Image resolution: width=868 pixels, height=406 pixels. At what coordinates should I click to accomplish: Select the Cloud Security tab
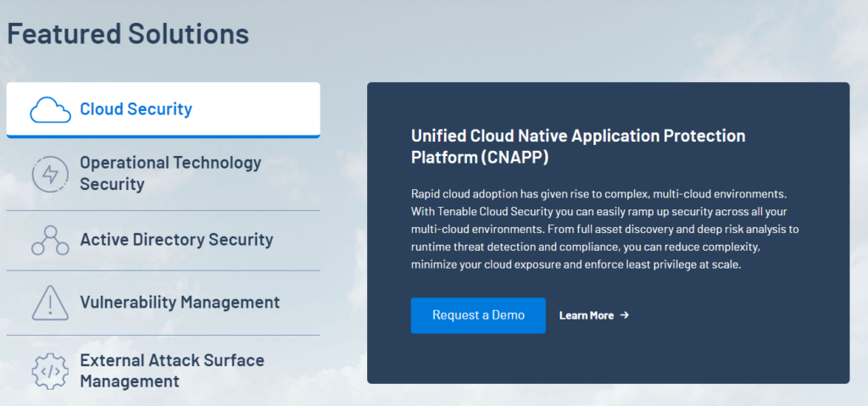pyautogui.click(x=164, y=109)
